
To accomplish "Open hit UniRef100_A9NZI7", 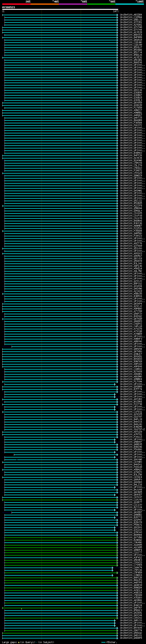I will (x=131, y=110).
